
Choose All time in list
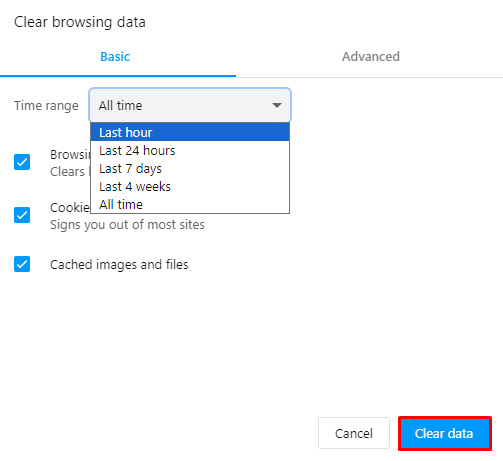[190, 204]
